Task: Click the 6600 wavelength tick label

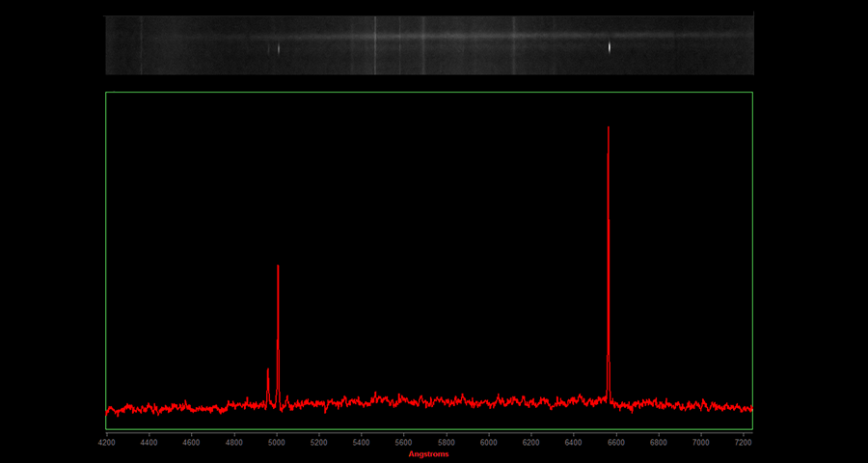Action: [616, 442]
